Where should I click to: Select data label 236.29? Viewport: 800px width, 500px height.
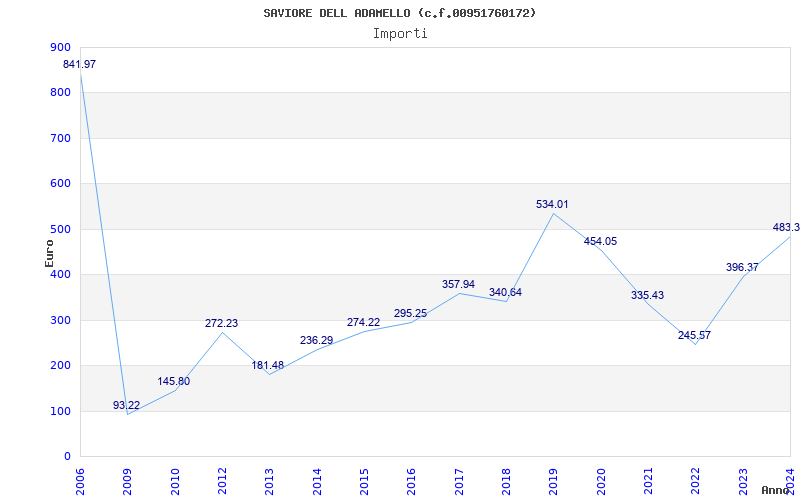(x=316, y=340)
